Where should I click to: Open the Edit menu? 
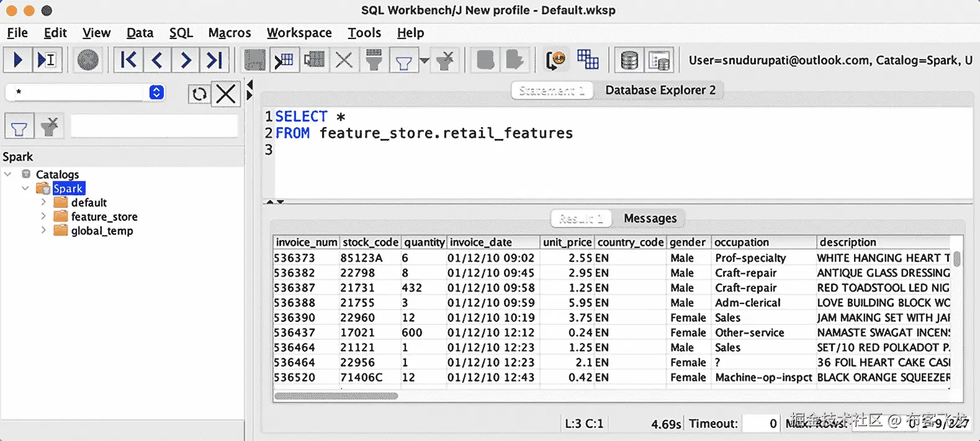tap(55, 33)
